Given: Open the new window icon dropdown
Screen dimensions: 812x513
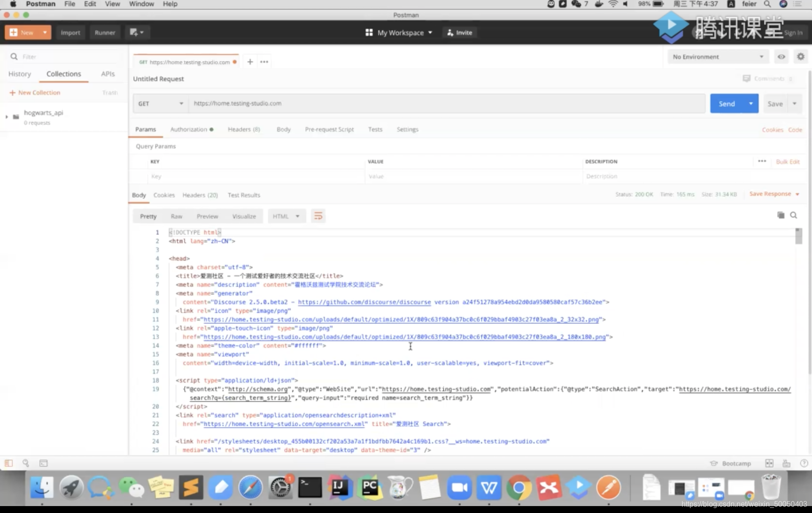Looking at the screenshot, I should coord(136,32).
